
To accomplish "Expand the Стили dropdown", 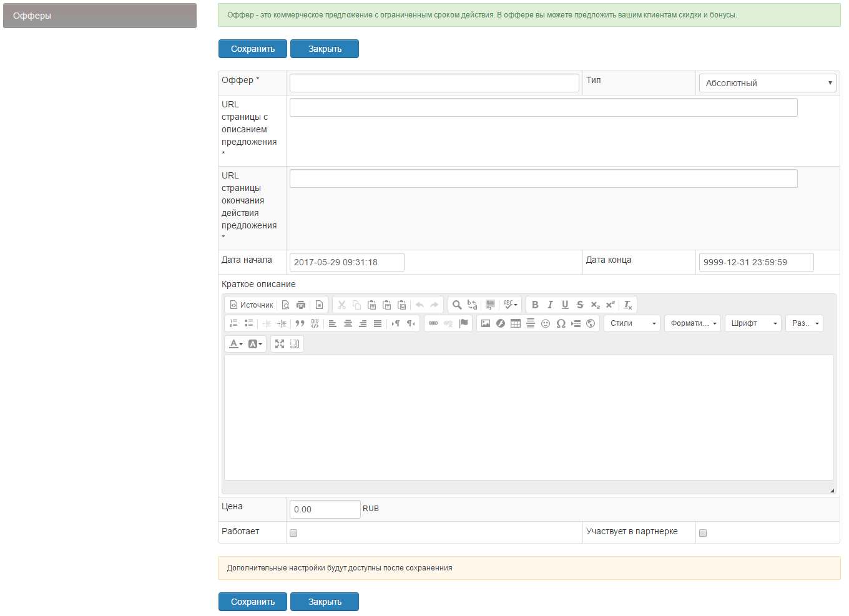I will 632,323.
